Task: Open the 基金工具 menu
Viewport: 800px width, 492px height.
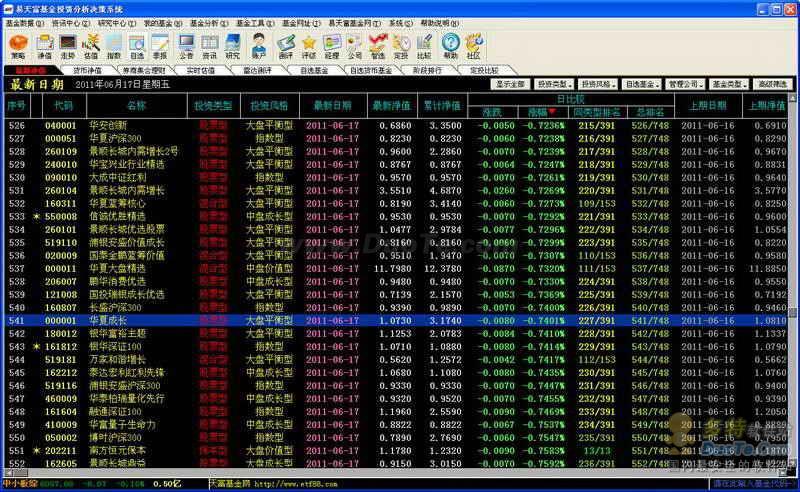Action: pos(255,23)
